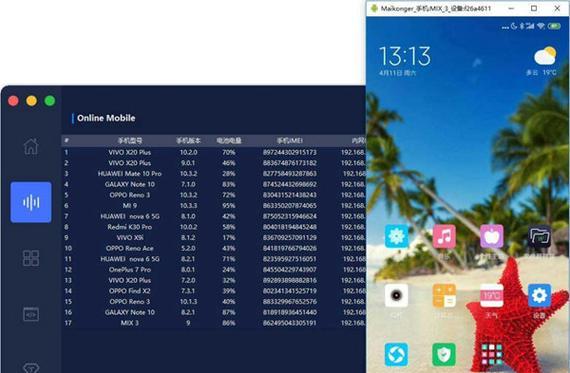The width and height of the screenshot is (570, 373).
Task: Open the purple apple icon app
Action: click(x=491, y=236)
